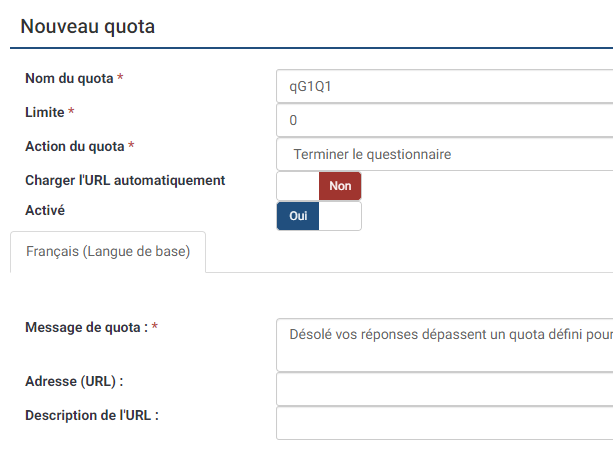Click the Charger l'URL automatiquement label
The height and width of the screenshot is (452, 613).
(125, 181)
